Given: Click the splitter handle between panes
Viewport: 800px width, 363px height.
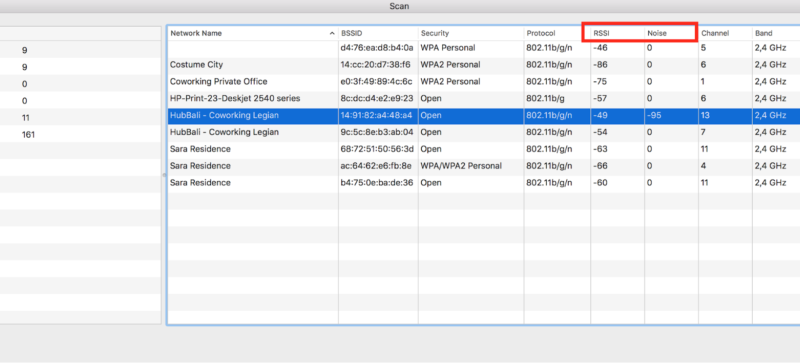Looking at the screenshot, I should [164, 175].
